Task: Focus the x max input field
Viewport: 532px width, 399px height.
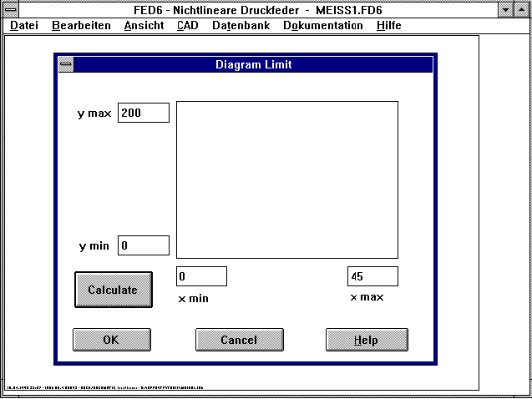Action: (x=372, y=276)
